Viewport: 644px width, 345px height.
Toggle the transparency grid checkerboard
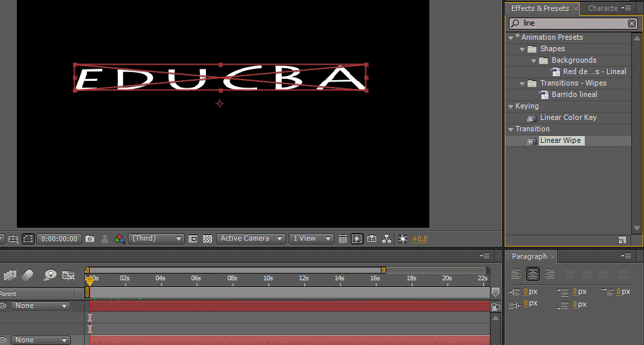pyautogui.click(x=208, y=239)
